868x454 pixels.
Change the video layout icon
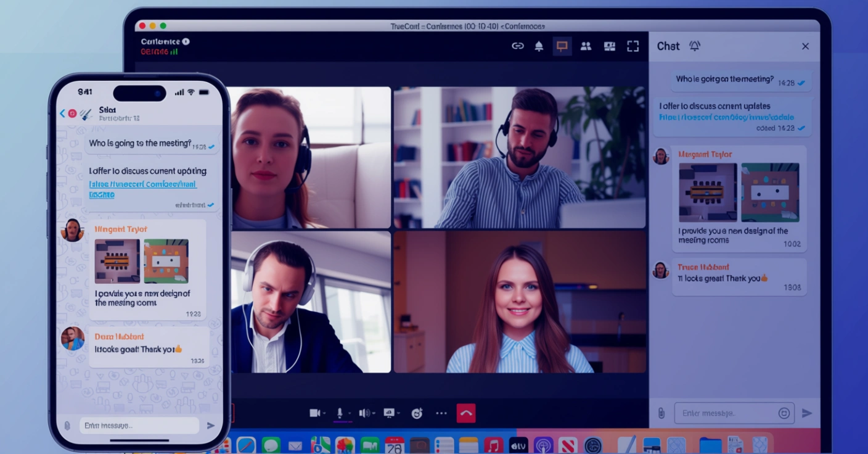[x=610, y=46]
